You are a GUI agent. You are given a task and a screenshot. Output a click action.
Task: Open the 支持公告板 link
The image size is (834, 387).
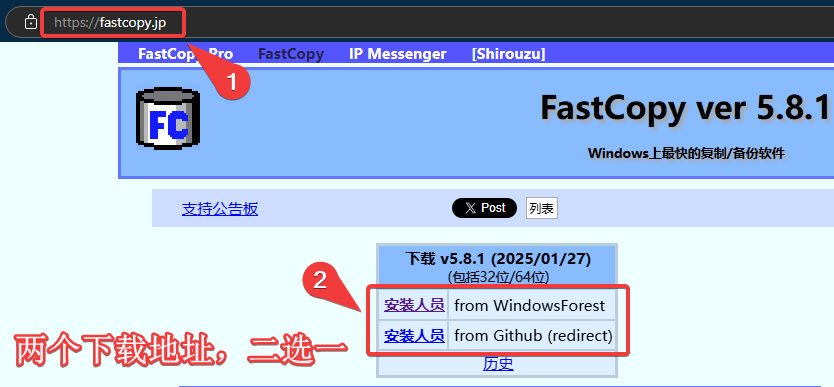[x=220, y=209]
